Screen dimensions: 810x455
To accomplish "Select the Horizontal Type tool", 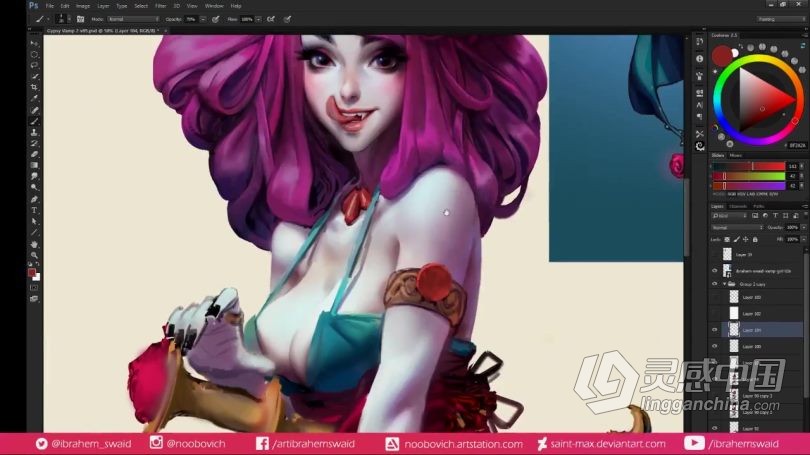I will tap(34, 210).
